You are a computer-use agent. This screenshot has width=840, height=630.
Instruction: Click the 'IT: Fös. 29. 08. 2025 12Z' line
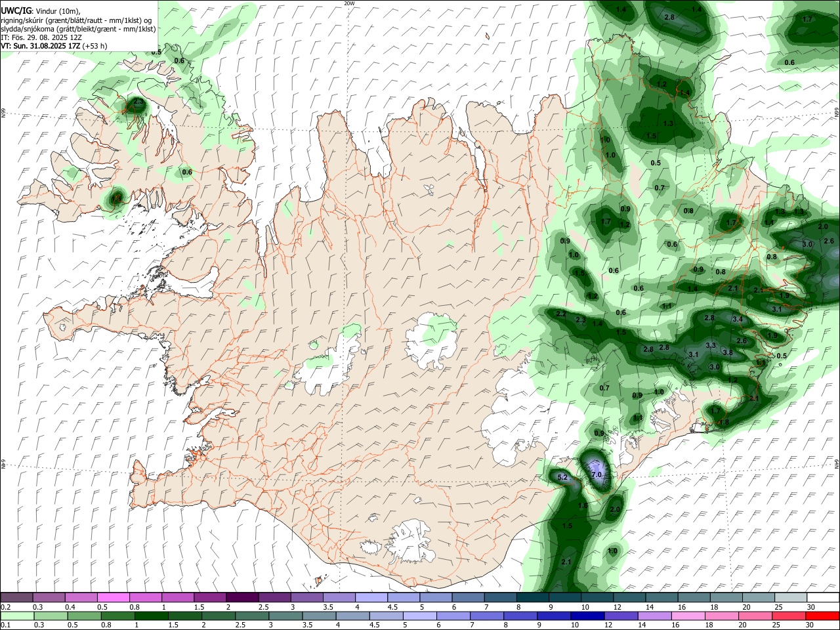[x=41, y=37]
